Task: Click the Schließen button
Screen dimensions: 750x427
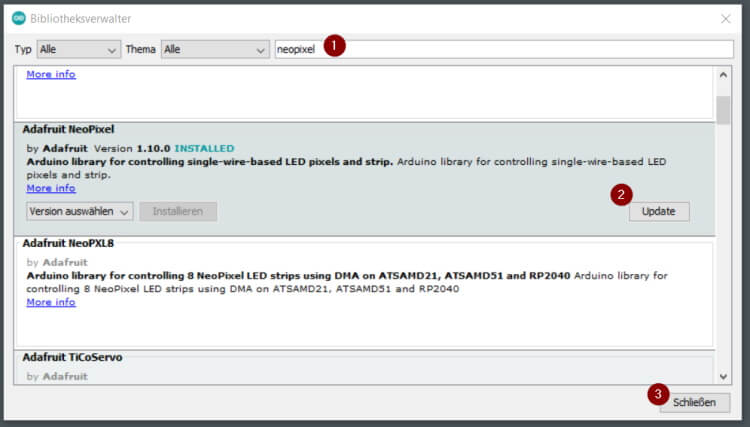Action: click(x=695, y=403)
